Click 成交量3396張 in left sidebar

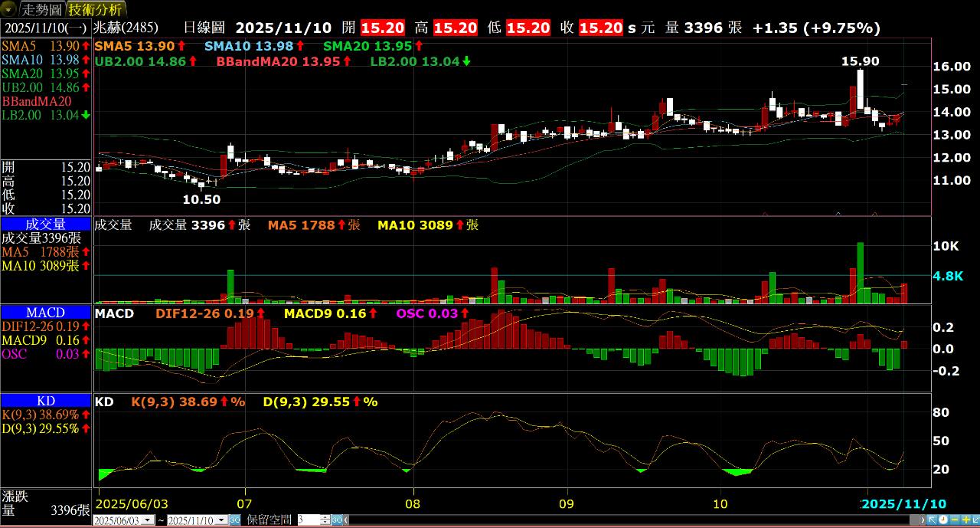(42, 238)
